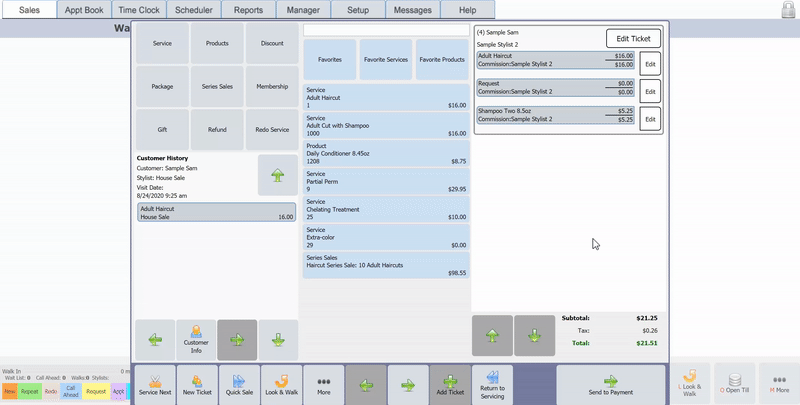Open the Reports tab
Screen dimensions: 800x405
click(248, 10)
